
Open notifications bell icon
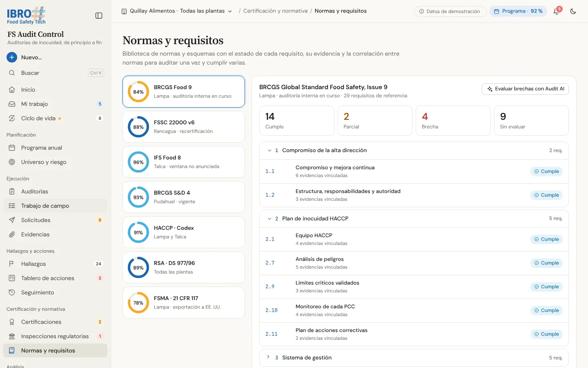click(556, 11)
